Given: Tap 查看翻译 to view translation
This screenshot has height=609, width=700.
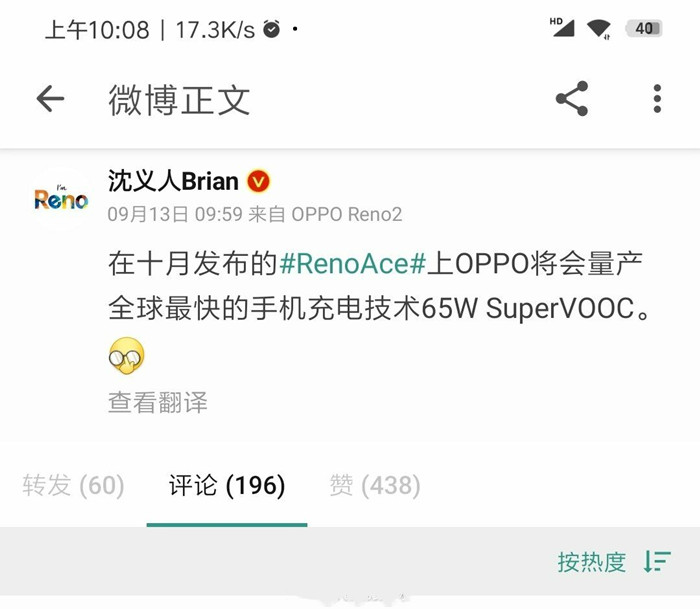Looking at the screenshot, I should click(x=158, y=403).
